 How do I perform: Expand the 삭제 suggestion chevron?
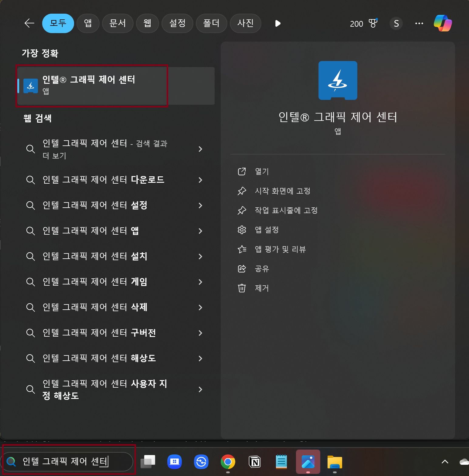click(x=200, y=308)
